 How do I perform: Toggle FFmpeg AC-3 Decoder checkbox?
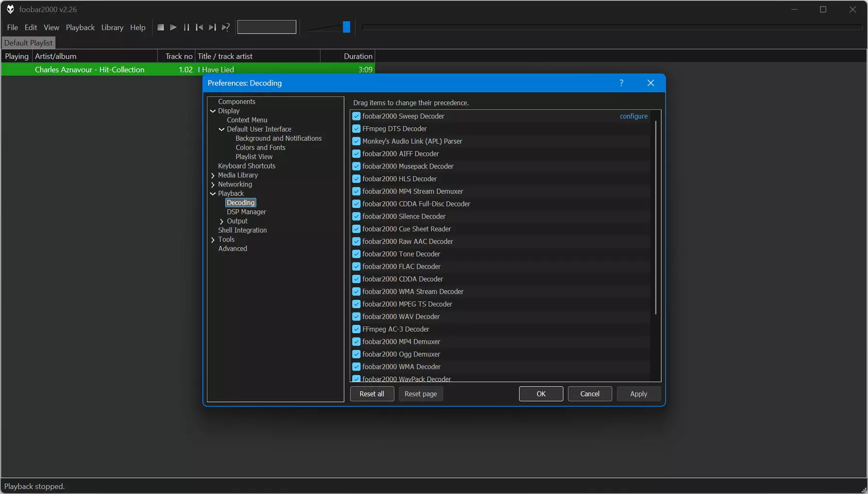coord(356,329)
